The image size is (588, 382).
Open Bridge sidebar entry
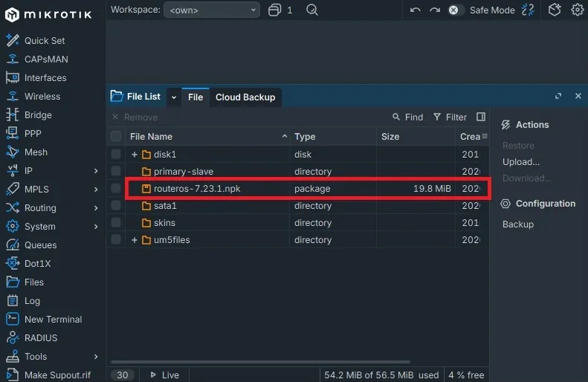pyautogui.click(x=29, y=114)
